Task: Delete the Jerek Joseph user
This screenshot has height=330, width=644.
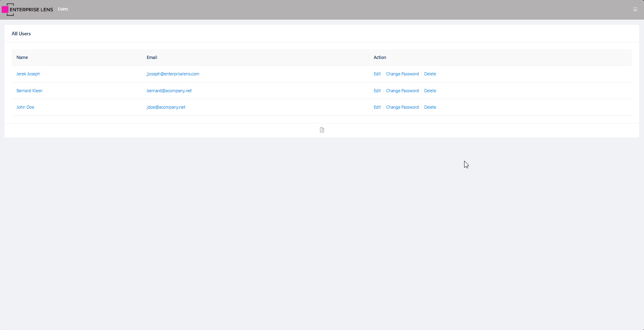Action: point(430,74)
